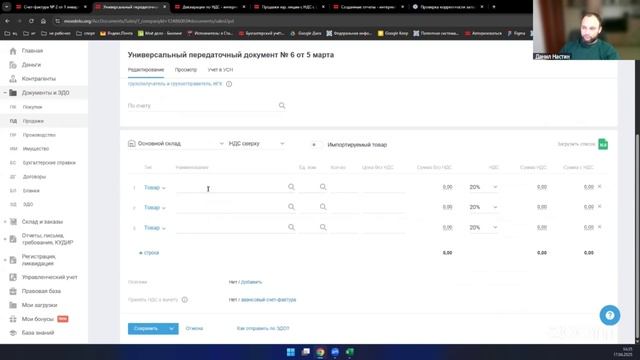The image size is (640, 360).
Task: Click row 3 product name search icon
Action: [x=291, y=227]
